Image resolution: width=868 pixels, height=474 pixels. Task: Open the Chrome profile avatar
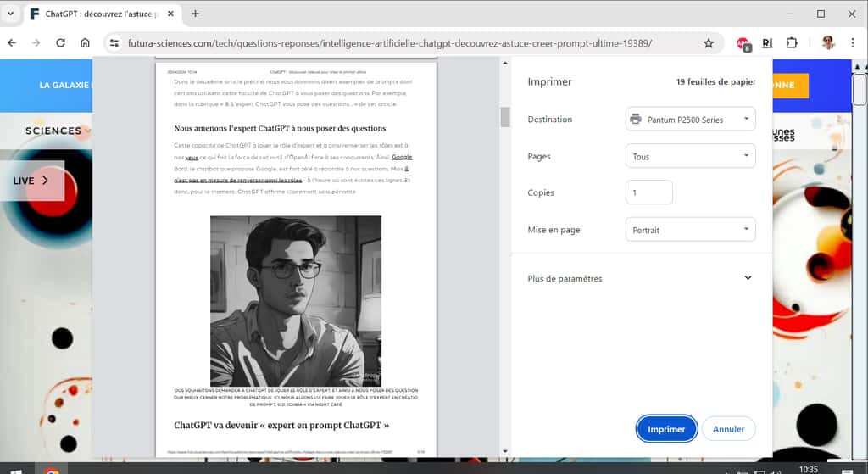point(828,42)
